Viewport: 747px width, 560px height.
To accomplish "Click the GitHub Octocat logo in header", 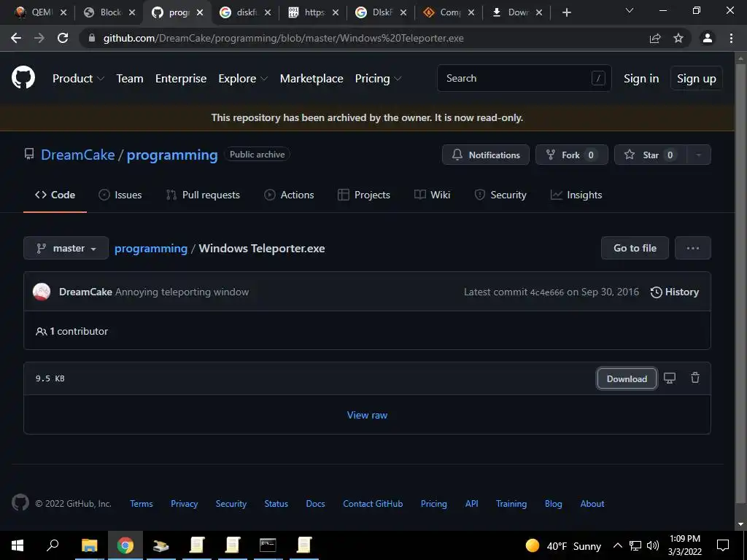I will (x=23, y=77).
